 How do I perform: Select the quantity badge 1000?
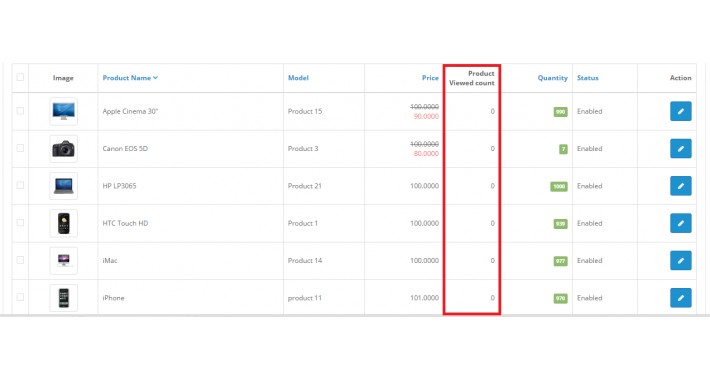click(x=559, y=186)
